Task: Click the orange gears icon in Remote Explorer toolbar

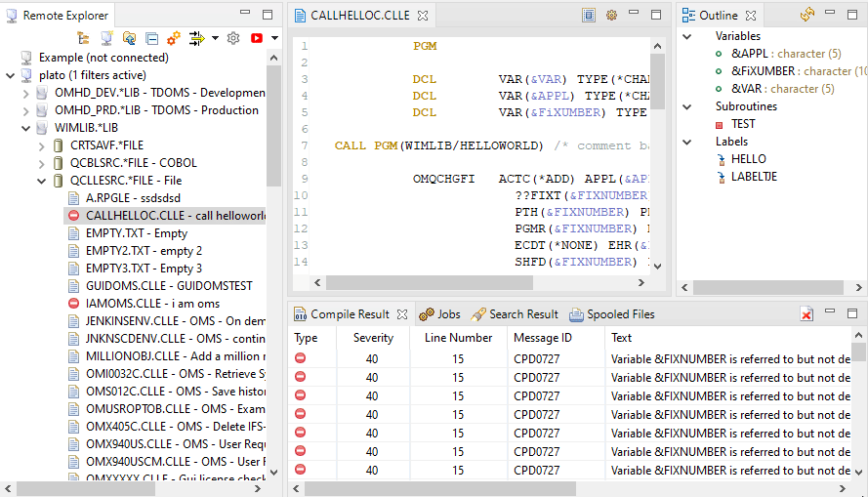Action: click(173, 38)
